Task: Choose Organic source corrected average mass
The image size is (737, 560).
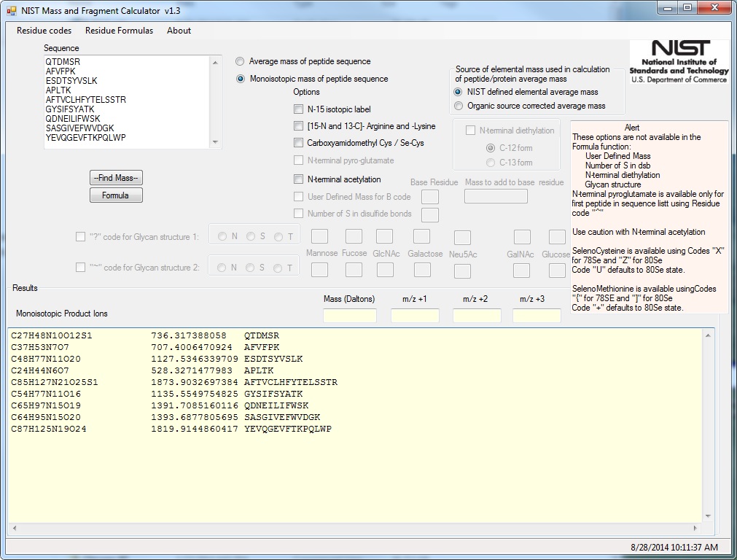Action: (x=458, y=106)
